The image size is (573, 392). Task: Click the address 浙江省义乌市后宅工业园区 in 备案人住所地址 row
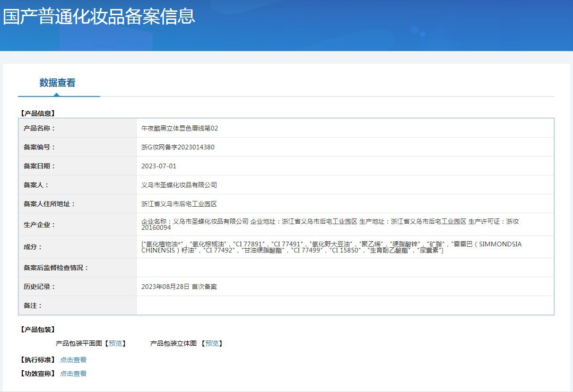click(179, 204)
